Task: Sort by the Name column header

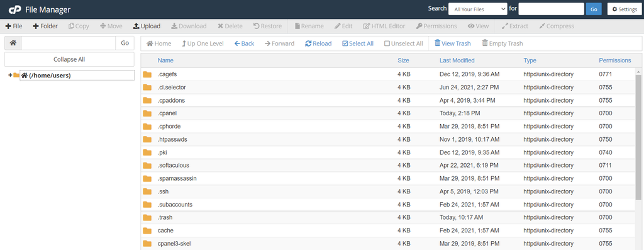Action: [165, 60]
